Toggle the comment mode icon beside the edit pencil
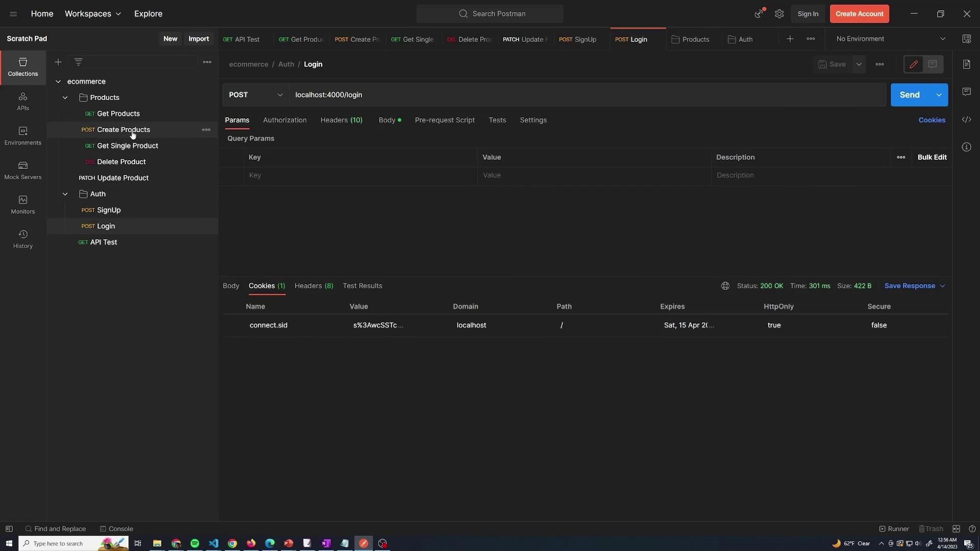980x551 pixels. pyautogui.click(x=933, y=64)
